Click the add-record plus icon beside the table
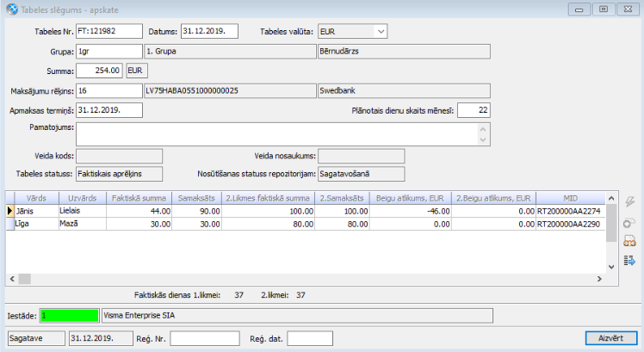Screen dimensions: 644x352 click(629, 221)
